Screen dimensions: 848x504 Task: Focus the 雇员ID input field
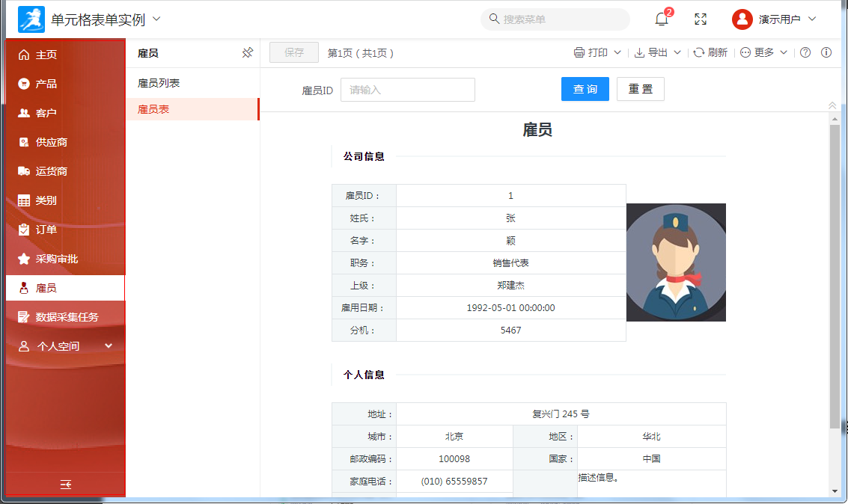407,90
